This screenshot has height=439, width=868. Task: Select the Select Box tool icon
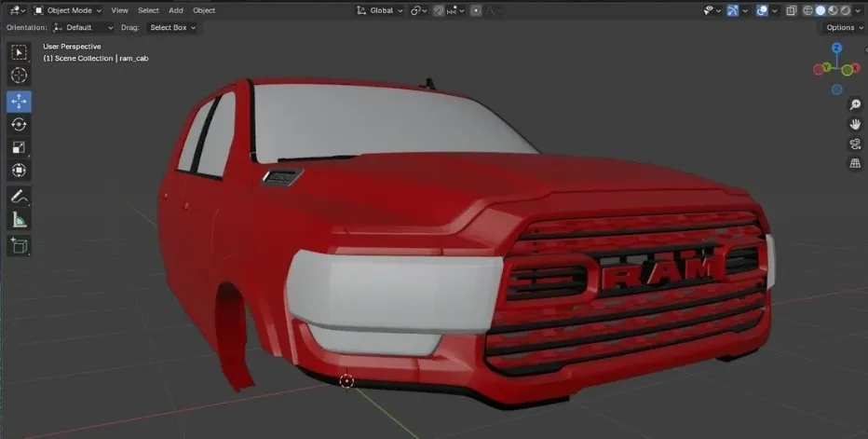pos(19,52)
